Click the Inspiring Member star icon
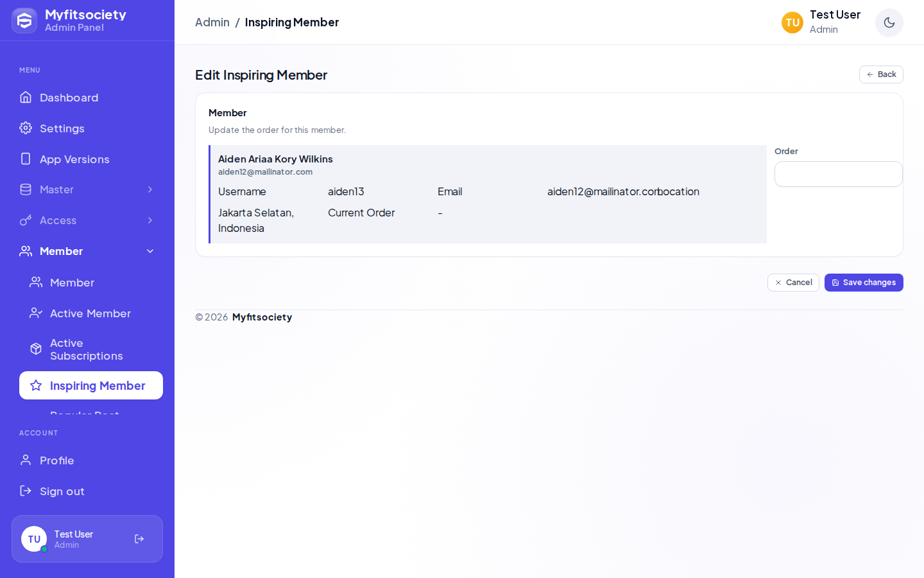The width and height of the screenshot is (924, 578). pos(36,385)
